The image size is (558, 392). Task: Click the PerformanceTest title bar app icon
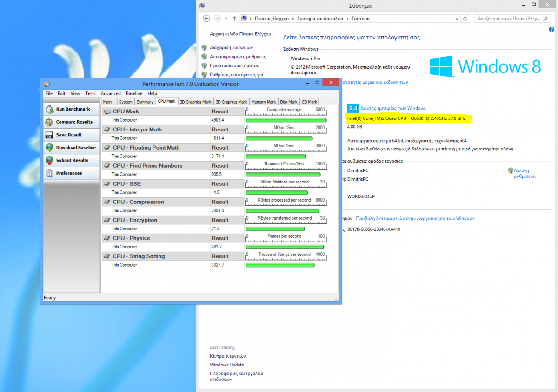46,84
